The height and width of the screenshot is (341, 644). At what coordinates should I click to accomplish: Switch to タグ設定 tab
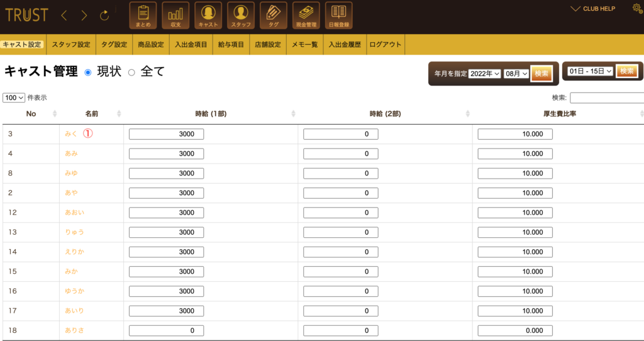tap(114, 45)
